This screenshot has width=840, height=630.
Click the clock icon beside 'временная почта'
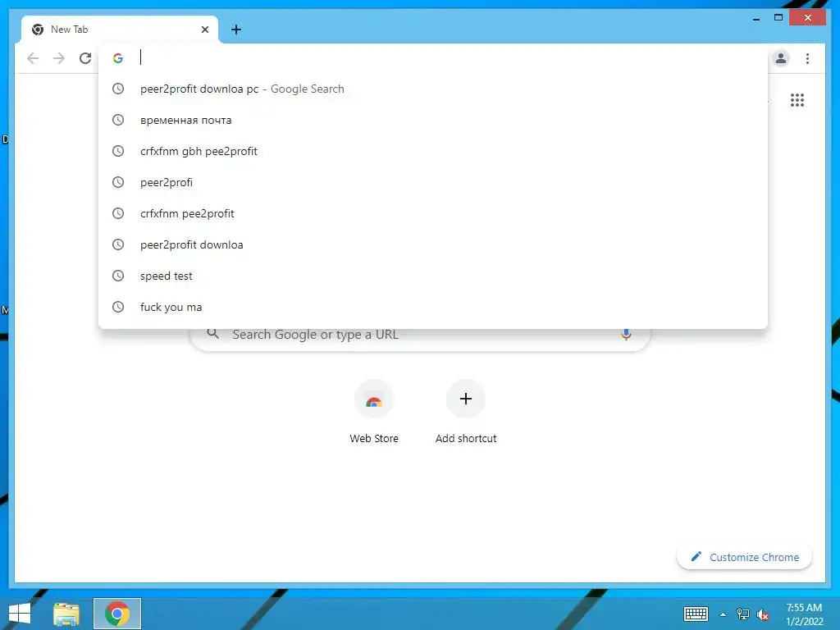tap(118, 120)
